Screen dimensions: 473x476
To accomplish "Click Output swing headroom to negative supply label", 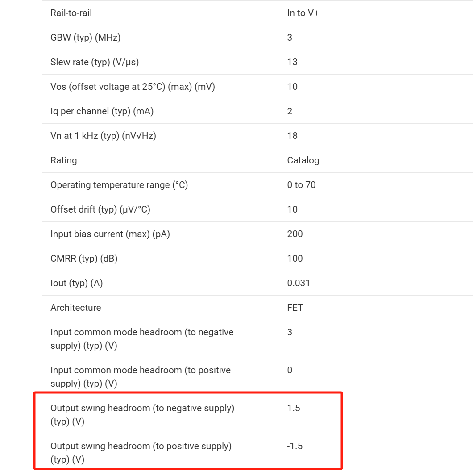I will tap(142, 415).
